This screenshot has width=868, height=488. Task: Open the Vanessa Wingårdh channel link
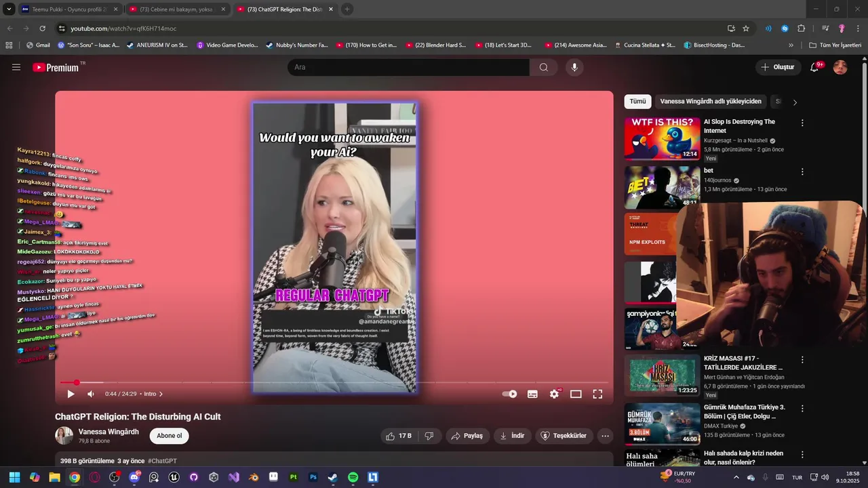point(108,432)
